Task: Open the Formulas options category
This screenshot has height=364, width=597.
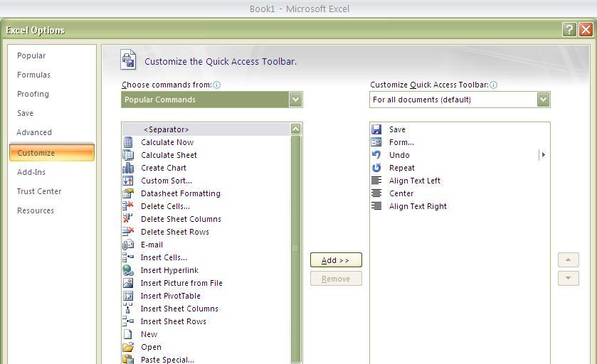Action: point(33,75)
